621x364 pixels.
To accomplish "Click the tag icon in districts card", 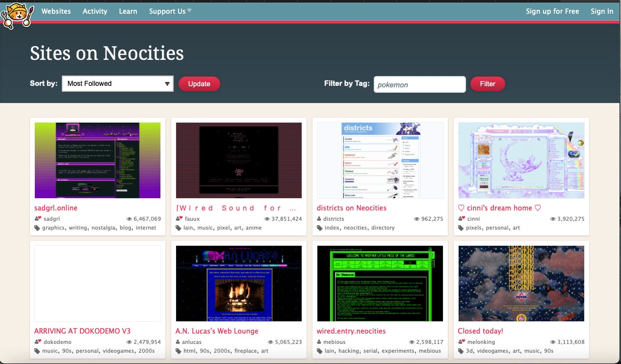I will click(x=320, y=228).
